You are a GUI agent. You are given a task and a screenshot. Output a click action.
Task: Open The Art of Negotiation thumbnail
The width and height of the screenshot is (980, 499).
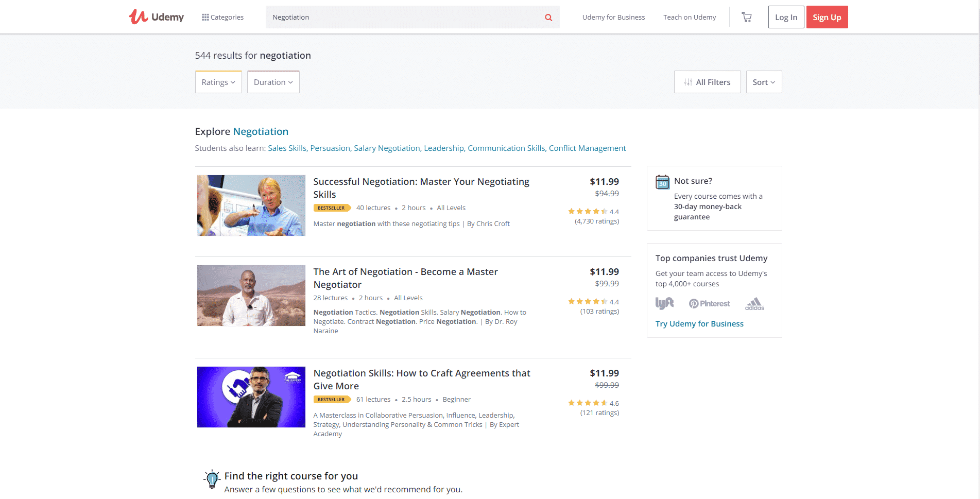251,296
